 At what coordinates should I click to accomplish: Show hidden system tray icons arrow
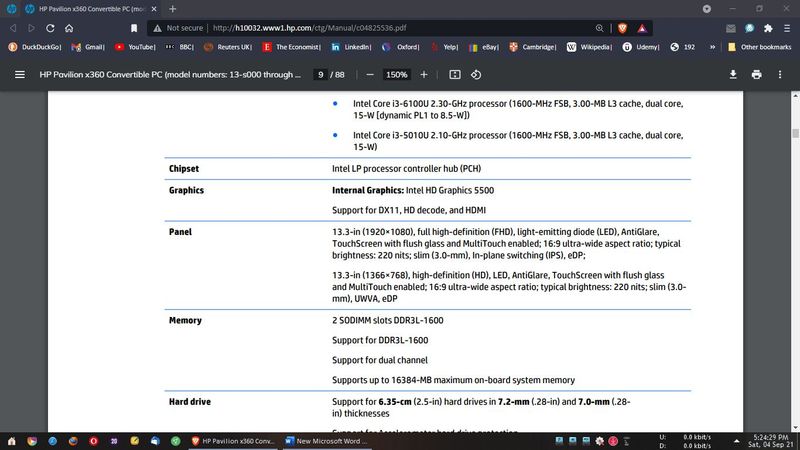click(736, 441)
